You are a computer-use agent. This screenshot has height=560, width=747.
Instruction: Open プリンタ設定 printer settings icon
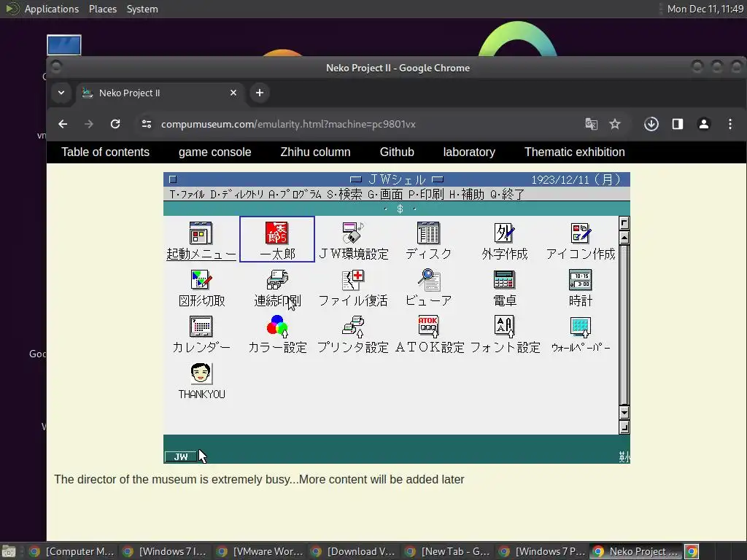[353, 334]
